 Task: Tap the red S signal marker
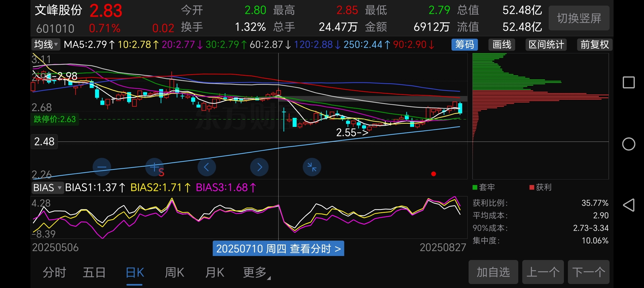pos(161,173)
